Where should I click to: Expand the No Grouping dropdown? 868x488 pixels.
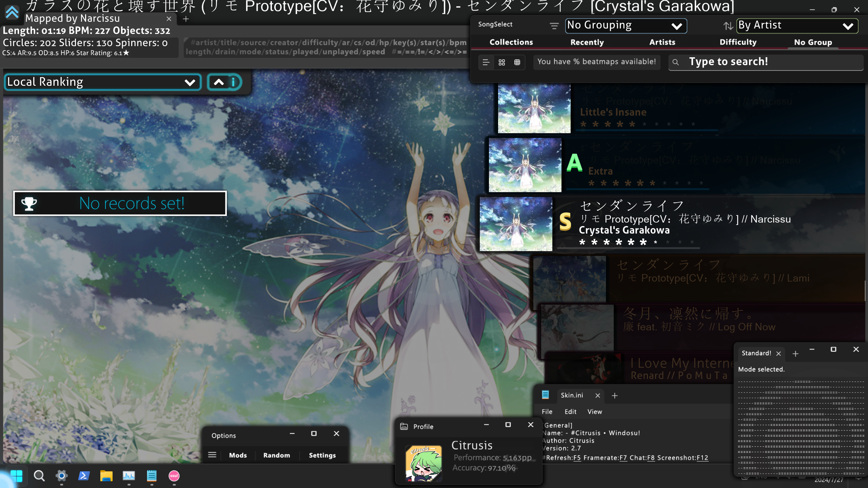tap(626, 26)
